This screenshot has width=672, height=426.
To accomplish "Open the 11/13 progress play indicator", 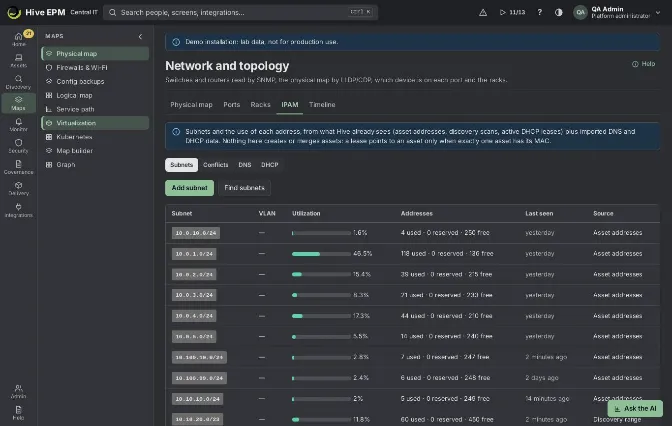I will tap(512, 12).
